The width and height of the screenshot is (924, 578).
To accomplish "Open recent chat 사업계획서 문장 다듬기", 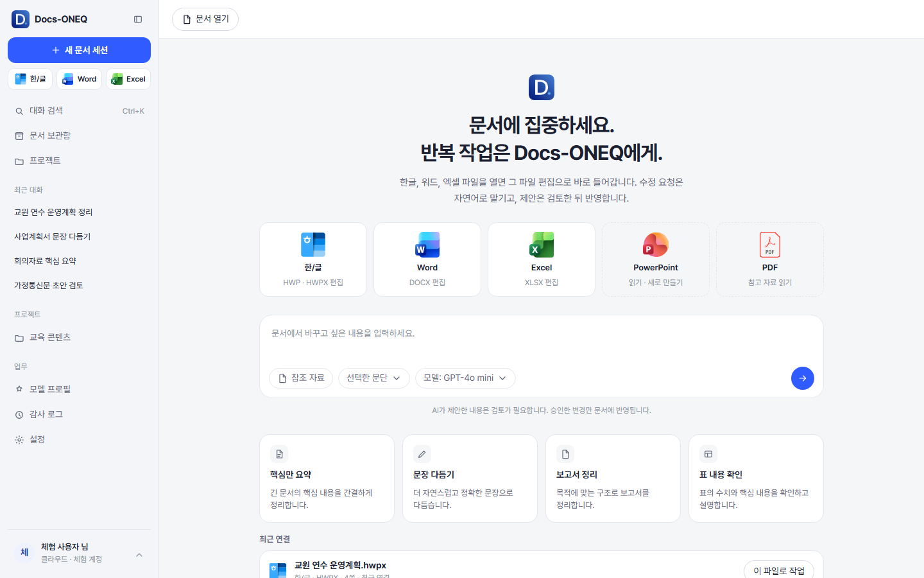I will click(x=79, y=236).
